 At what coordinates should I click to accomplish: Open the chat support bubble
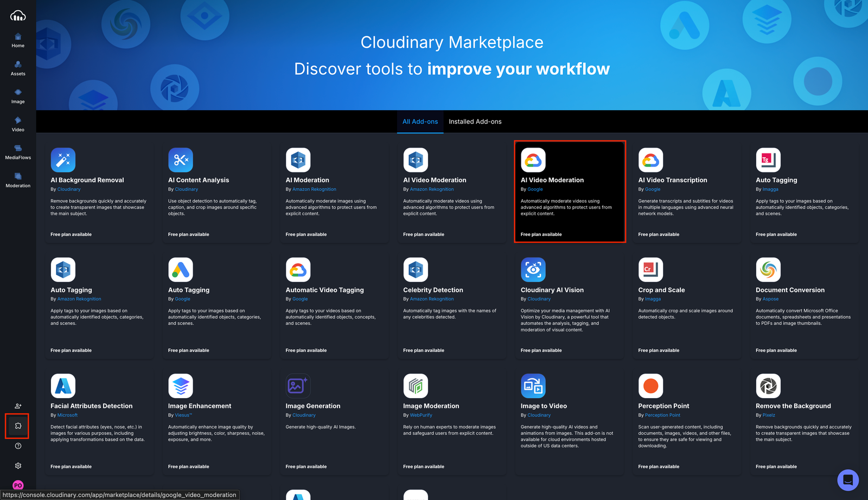coord(848,480)
